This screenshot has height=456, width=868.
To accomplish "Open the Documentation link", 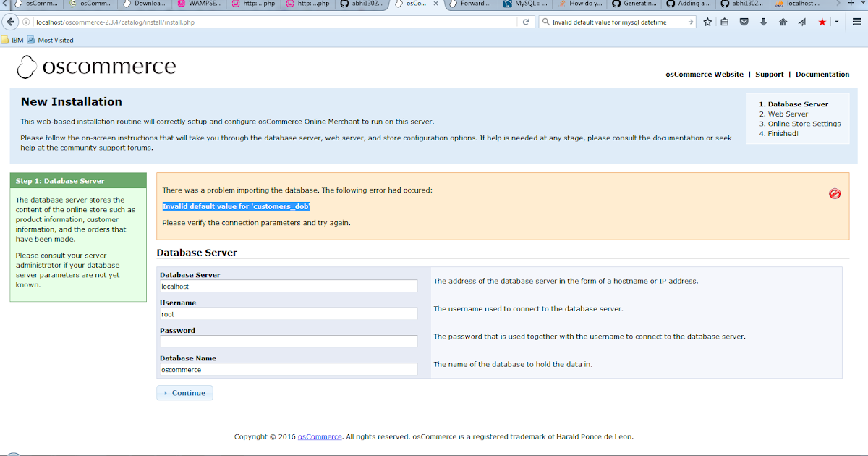I will (x=822, y=75).
